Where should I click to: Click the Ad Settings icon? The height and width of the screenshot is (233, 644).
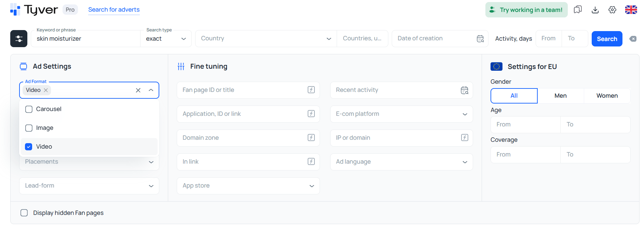23,66
